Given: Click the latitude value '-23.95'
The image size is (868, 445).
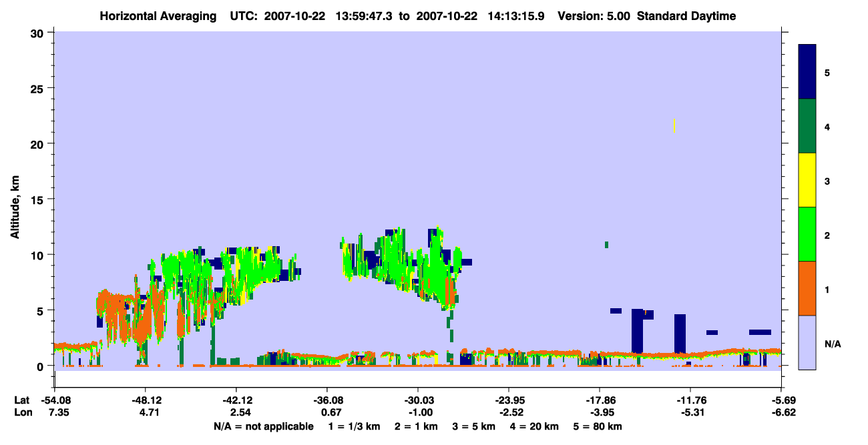Looking at the screenshot, I should point(509,400).
